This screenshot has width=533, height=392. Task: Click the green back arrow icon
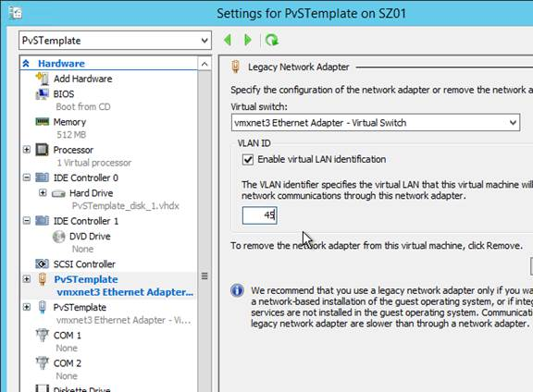228,40
